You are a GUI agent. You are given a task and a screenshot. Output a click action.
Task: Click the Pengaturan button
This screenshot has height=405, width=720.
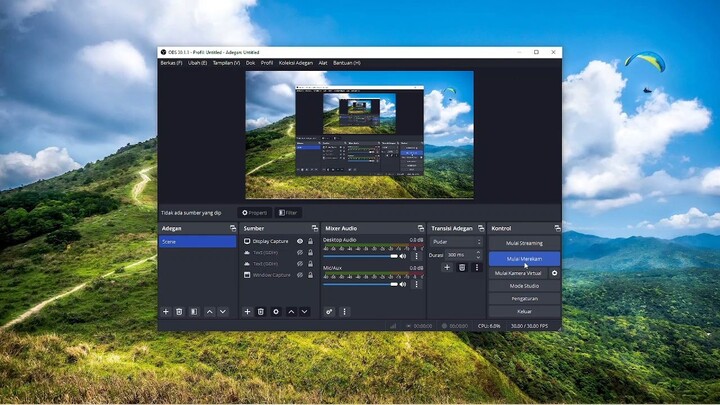coord(524,298)
